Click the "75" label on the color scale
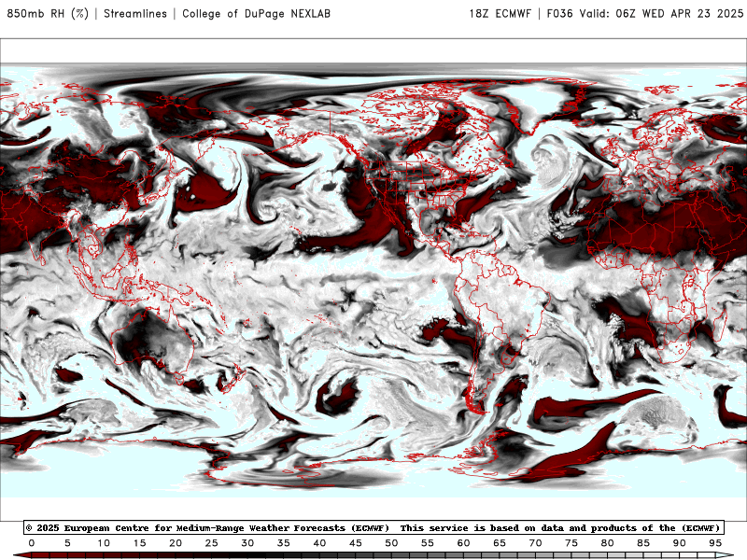The image size is (747, 560). click(571, 543)
